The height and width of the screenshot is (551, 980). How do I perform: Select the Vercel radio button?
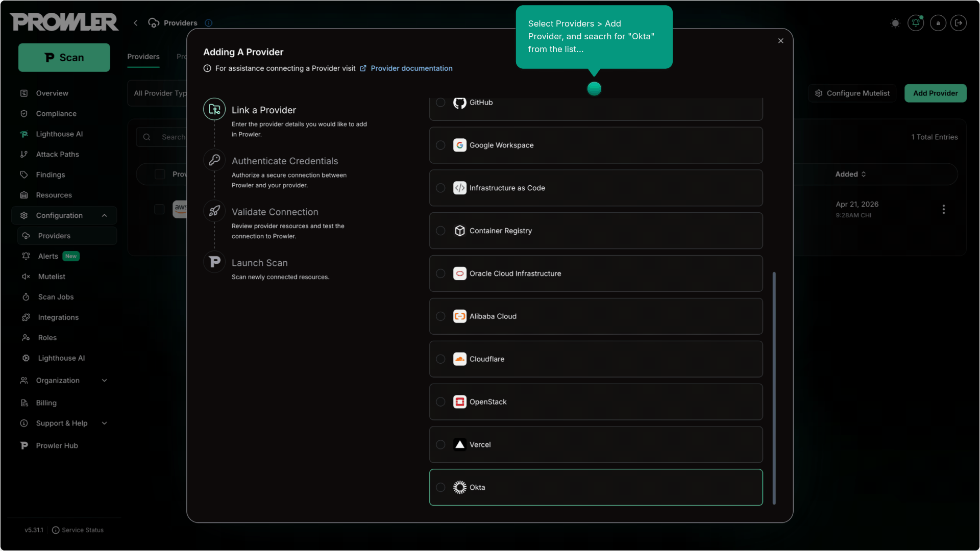pos(440,445)
